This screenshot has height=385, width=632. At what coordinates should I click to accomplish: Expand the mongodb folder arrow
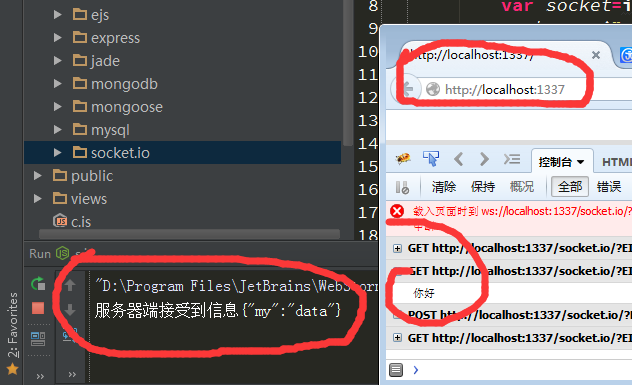58,84
